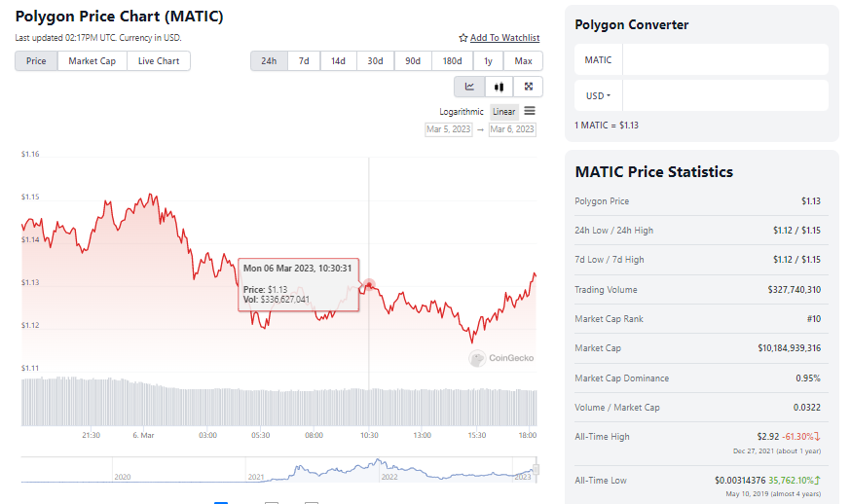
Task: Click the 1 MATIC = $1.13 rate text
Action: (607, 126)
